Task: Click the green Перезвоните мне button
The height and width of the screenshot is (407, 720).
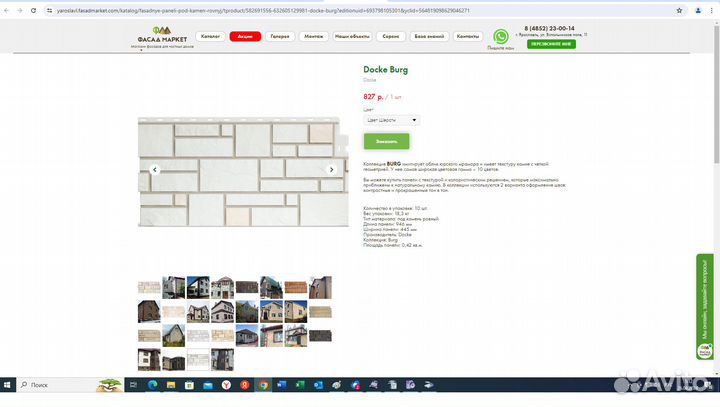Action: pyautogui.click(x=551, y=44)
